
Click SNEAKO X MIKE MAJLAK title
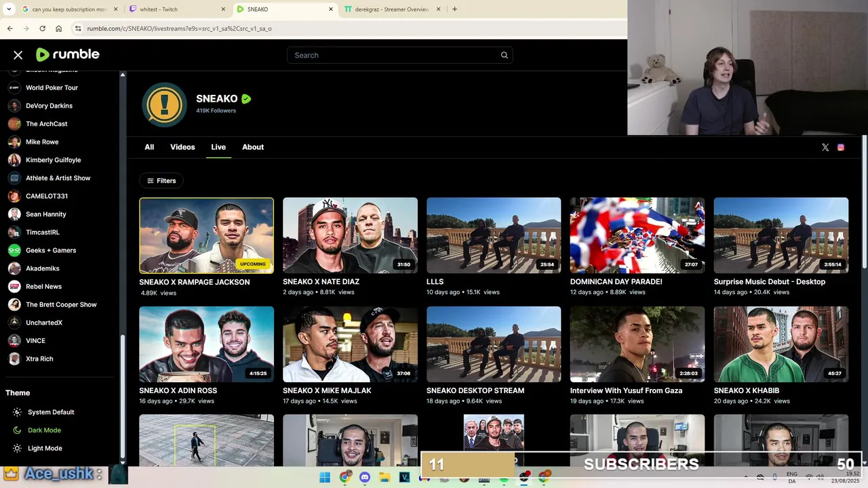[327, 391]
